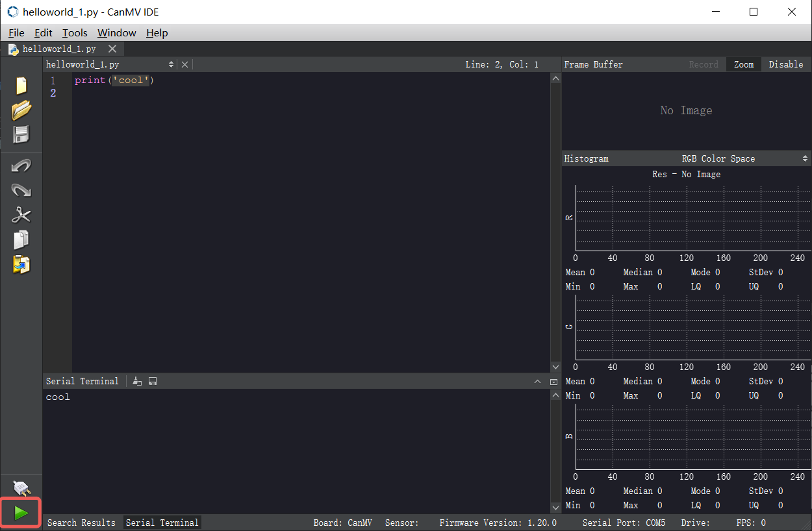
Task: Switch to the Search Results tab
Action: (81, 523)
